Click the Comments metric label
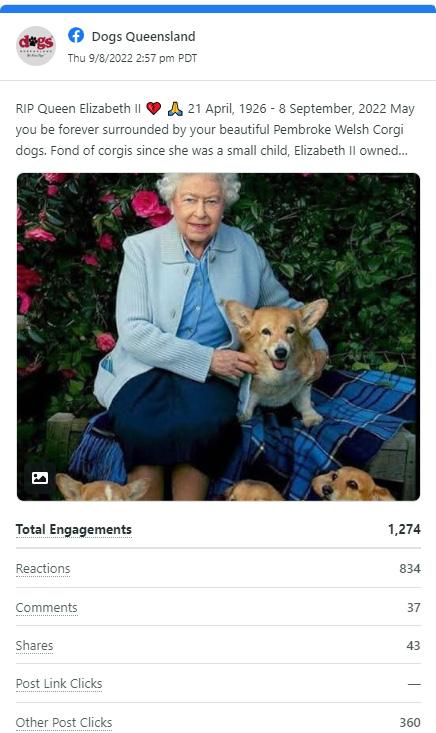 [x=47, y=608]
